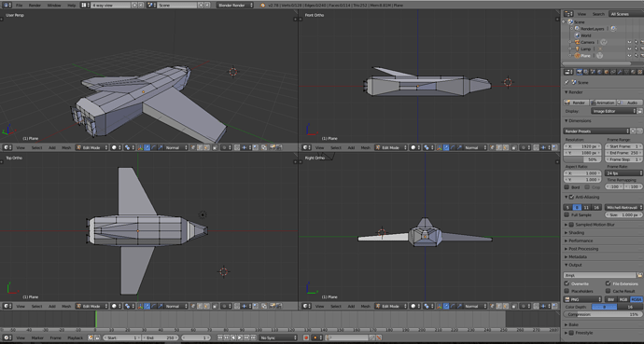Open the Constraints properties tab icon

[613, 72]
